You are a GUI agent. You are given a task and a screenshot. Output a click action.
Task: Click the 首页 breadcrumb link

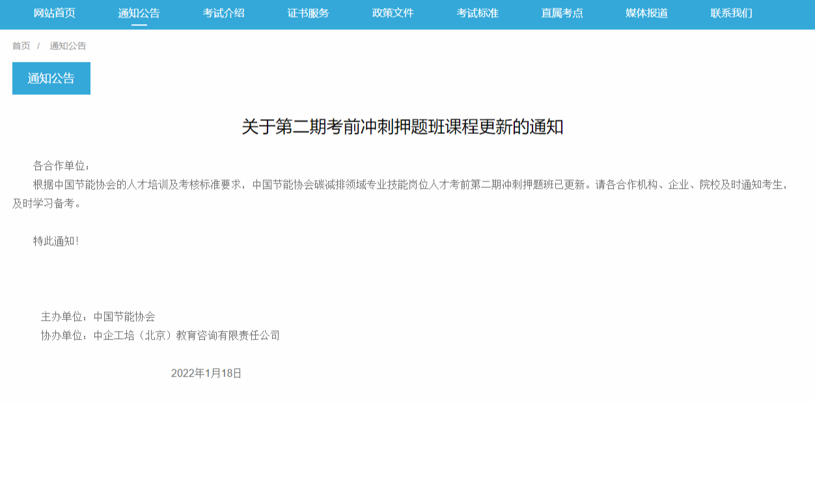coord(21,46)
